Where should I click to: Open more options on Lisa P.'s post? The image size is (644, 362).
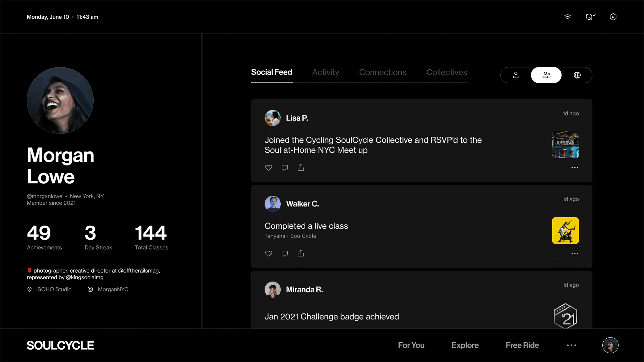tap(575, 168)
